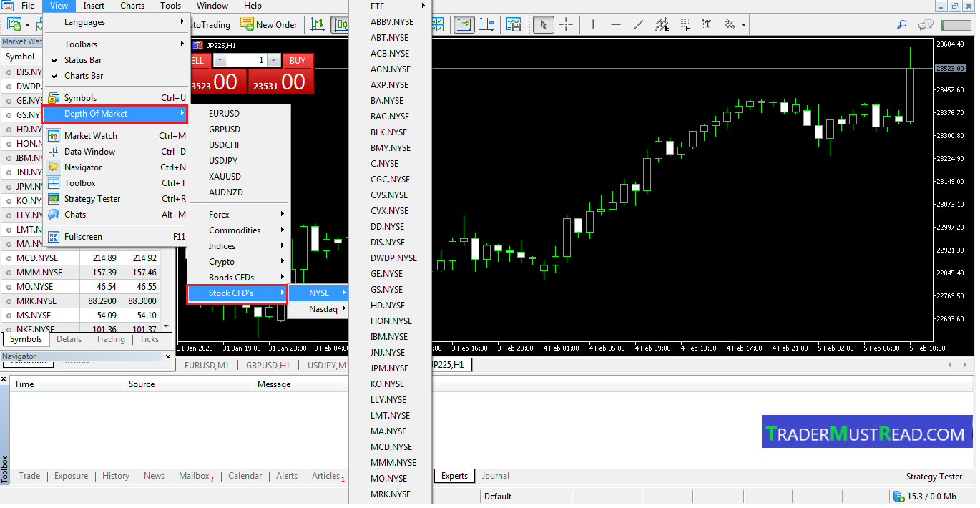Toggle the chart shift icon
The width and height of the screenshot is (980, 508).
point(488,25)
